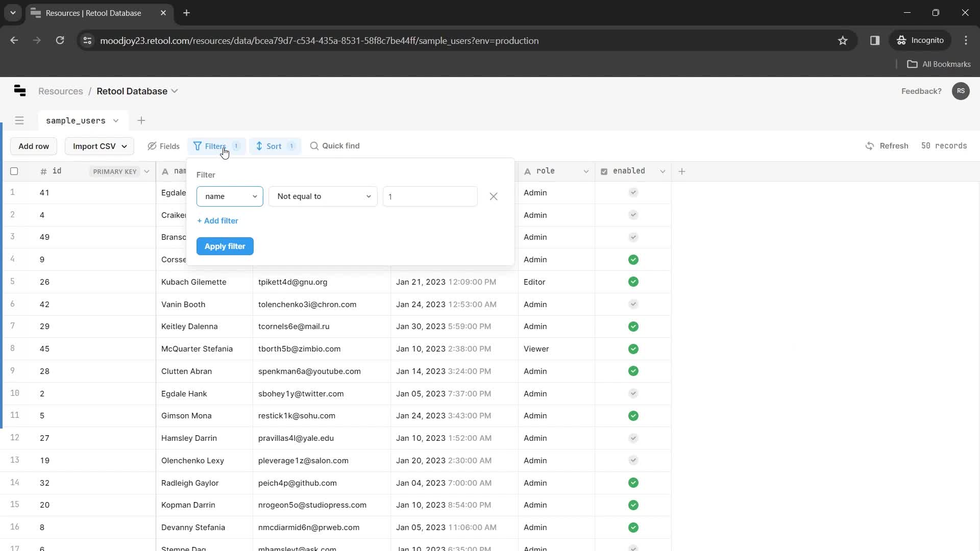Screen dimensions: 980x551
Task: Open the Feedback? link
Action: 921,91
